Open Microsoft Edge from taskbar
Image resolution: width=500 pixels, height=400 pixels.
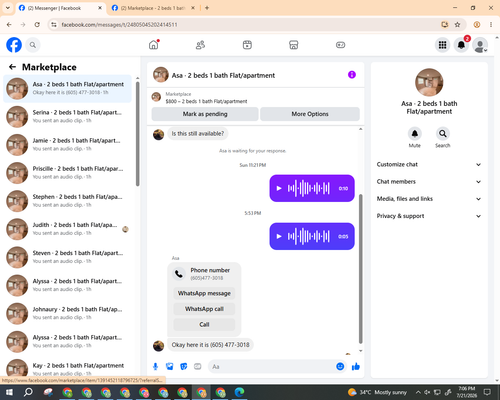(239, 392)
